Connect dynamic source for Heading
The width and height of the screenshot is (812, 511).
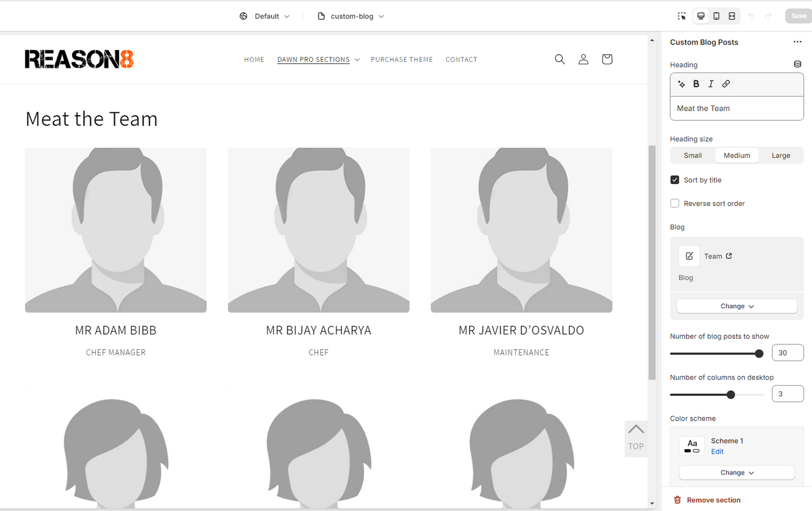(797, 65)
